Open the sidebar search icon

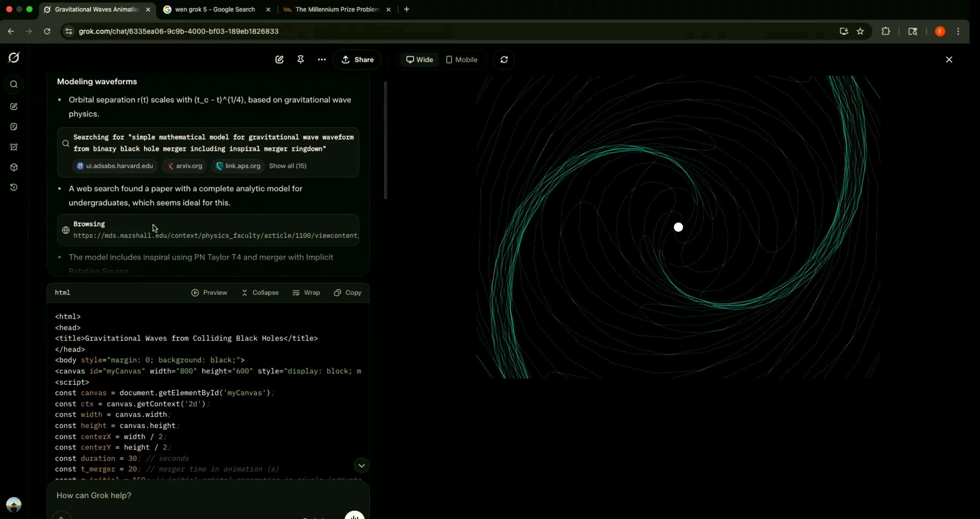pyautogui.click(x=14, y=84)
